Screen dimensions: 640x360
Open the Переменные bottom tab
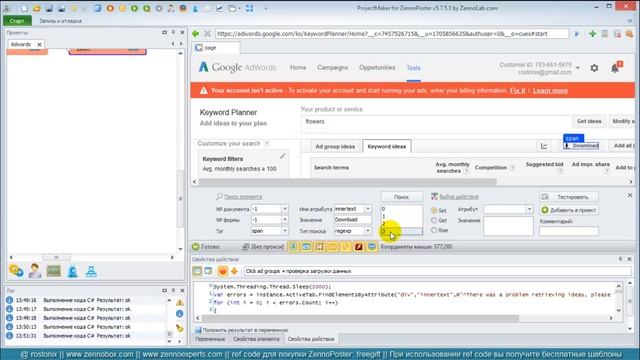[x=210, y=339]
